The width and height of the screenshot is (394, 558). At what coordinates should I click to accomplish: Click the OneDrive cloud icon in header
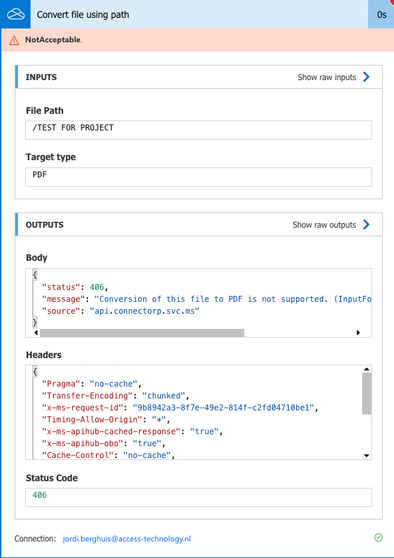(x=16, y=14)
